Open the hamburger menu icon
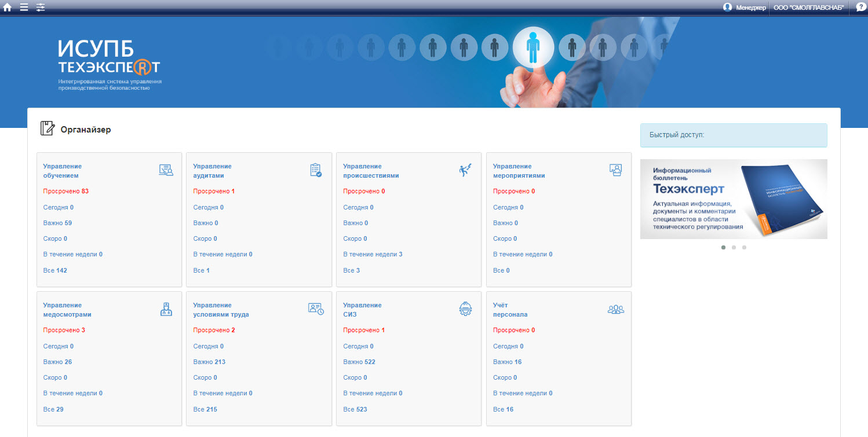868x437 pixels. tap(24, 8)
